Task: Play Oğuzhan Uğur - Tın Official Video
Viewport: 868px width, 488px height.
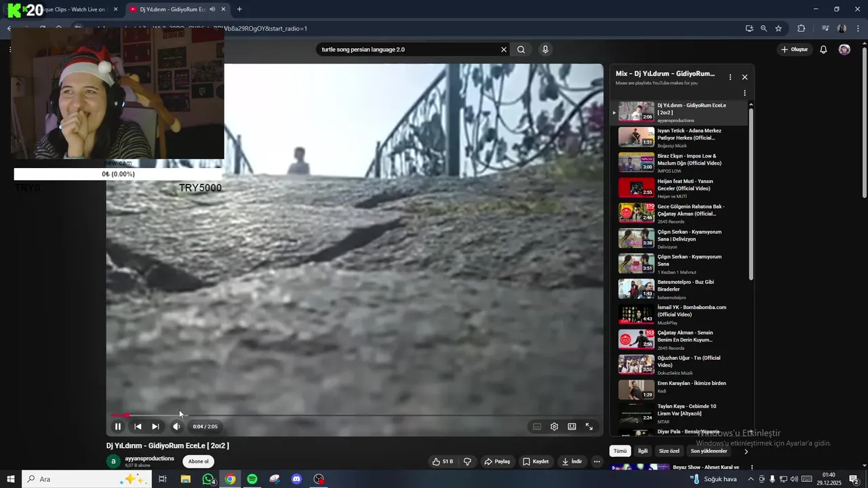Action: tap(678, 365)
